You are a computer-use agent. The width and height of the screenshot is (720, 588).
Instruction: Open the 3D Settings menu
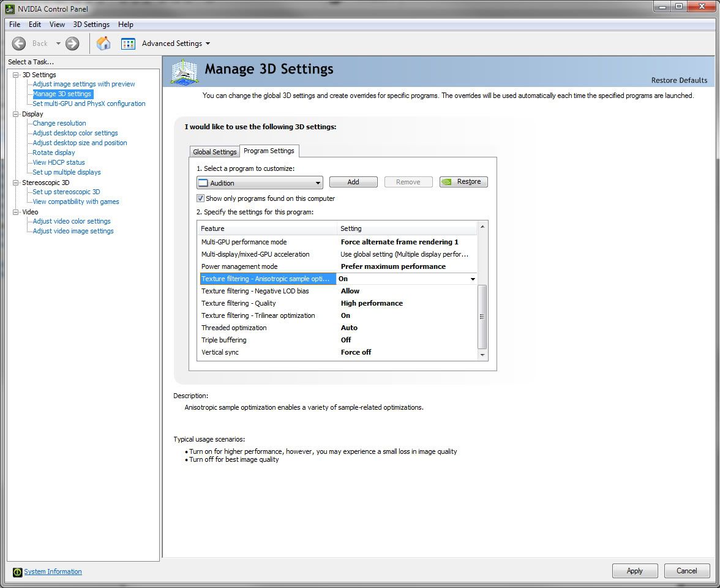91,24
